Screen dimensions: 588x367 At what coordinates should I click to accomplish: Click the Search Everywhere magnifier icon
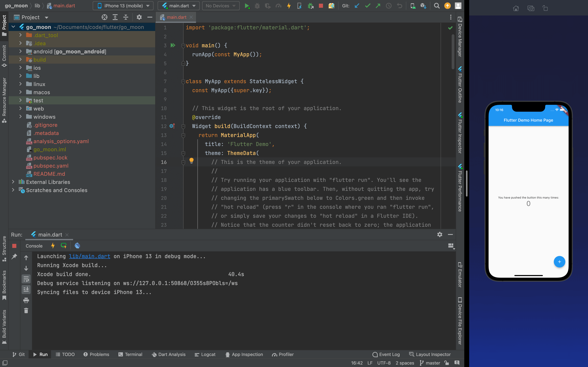(x=437, y=6)
